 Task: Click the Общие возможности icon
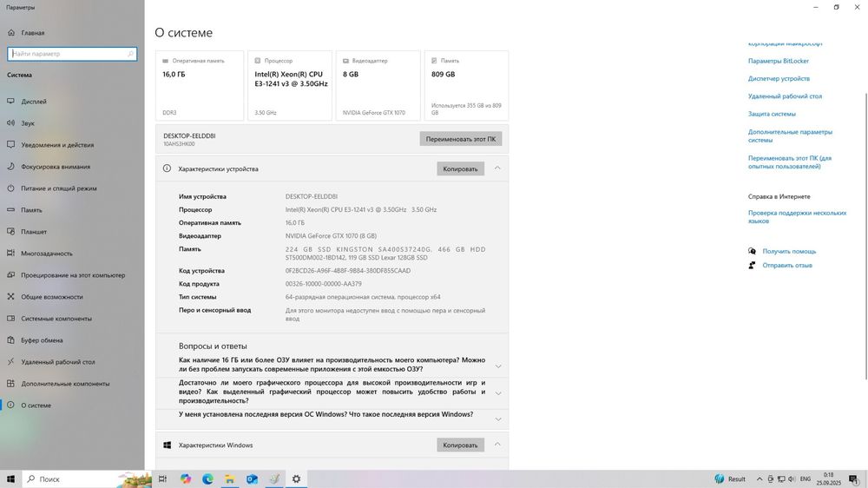(x=10, y=296)
